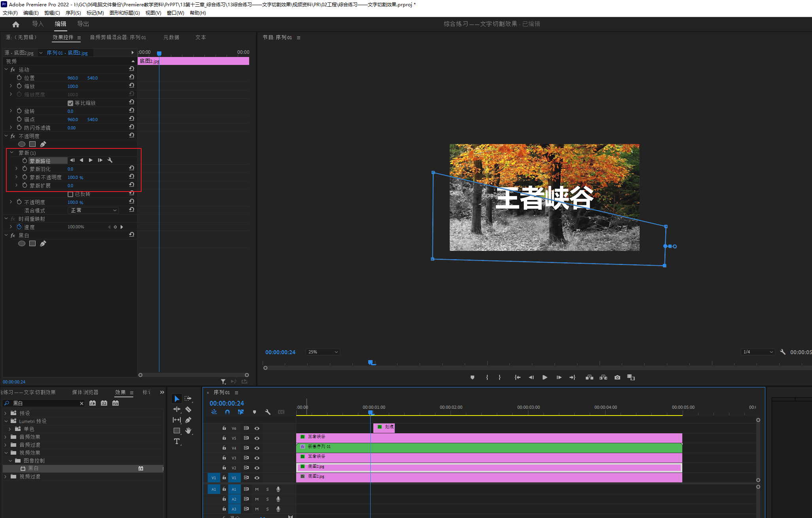Click the Export Frame camera icon
Image resolution: width=812 pixels, height=518 pixels.
(617, 378)
